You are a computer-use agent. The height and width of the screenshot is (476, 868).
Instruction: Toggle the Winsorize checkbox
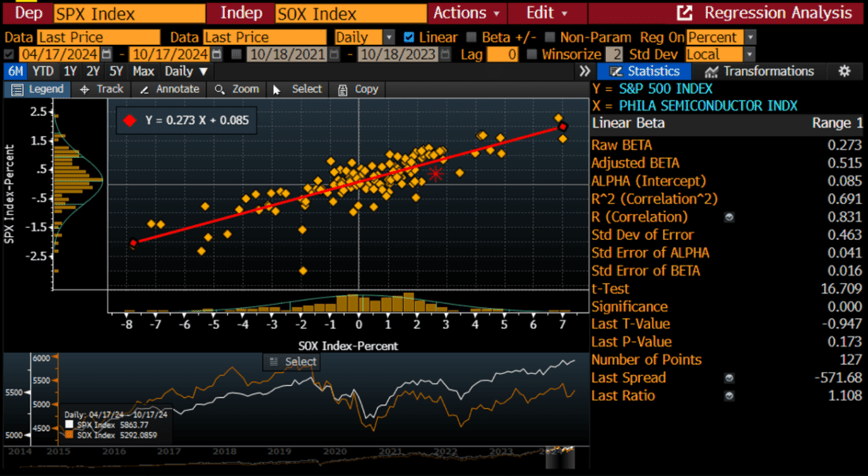[532, 54]
